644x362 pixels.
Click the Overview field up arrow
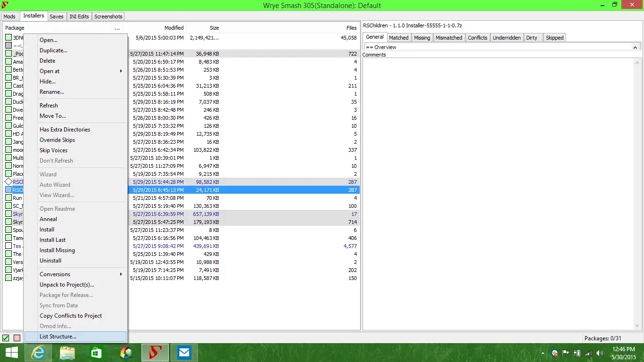[x=636, y=47]
